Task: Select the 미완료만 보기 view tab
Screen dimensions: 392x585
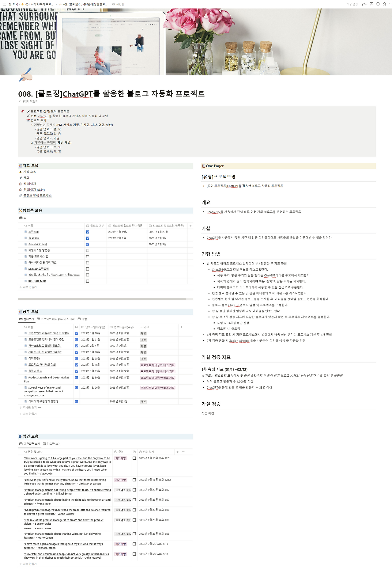Action: 30,444
